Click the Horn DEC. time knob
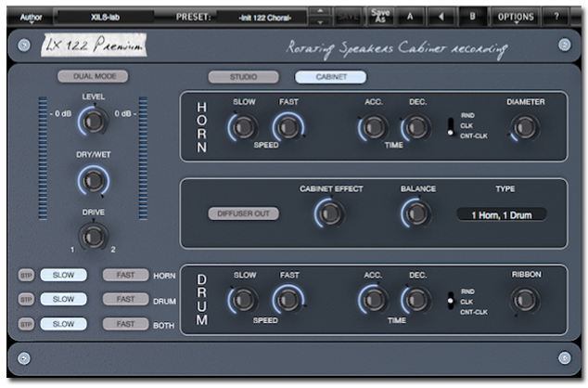This screenshot has height=388, width=588. [416, 127]
